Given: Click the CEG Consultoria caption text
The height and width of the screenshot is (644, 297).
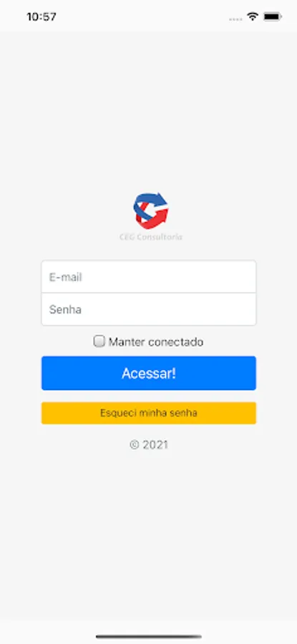Looking at the screenshot, I should point(151,237).
